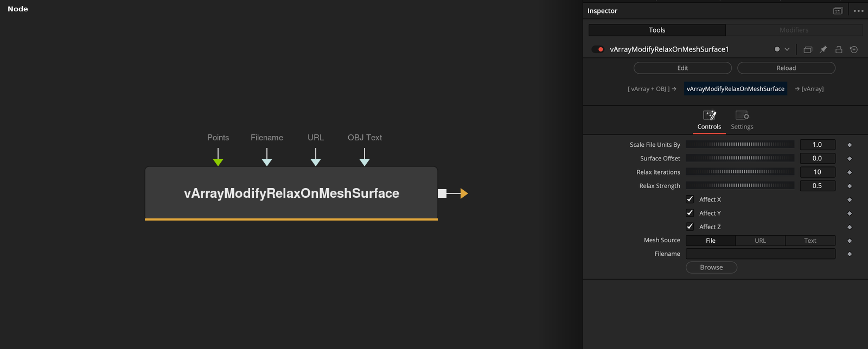
Task: Click the Scale File Units By value 1.0
Action: pos(818,145)
